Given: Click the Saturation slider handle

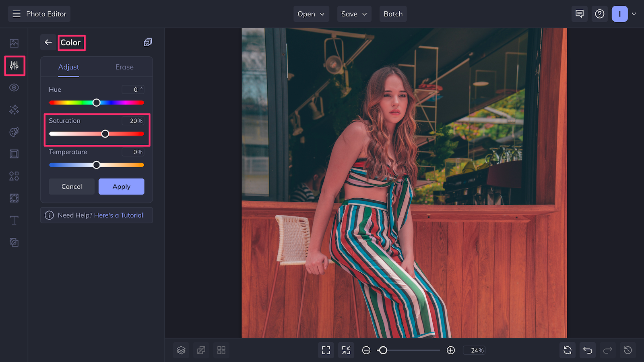Looking at the screenshot, I should pos(105,133).
